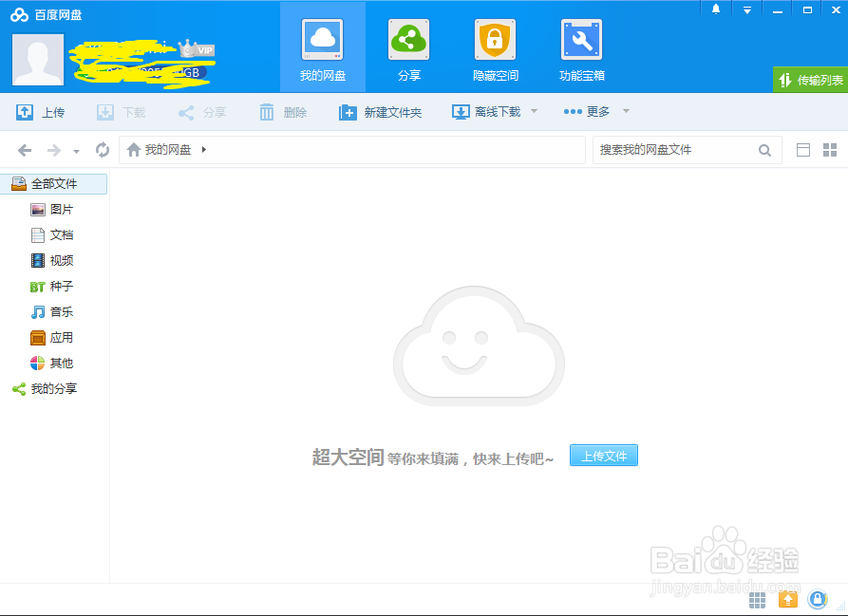Expand the 更多 dropdown arrow
Screen dimensions: 848x616
coord(626,111)
